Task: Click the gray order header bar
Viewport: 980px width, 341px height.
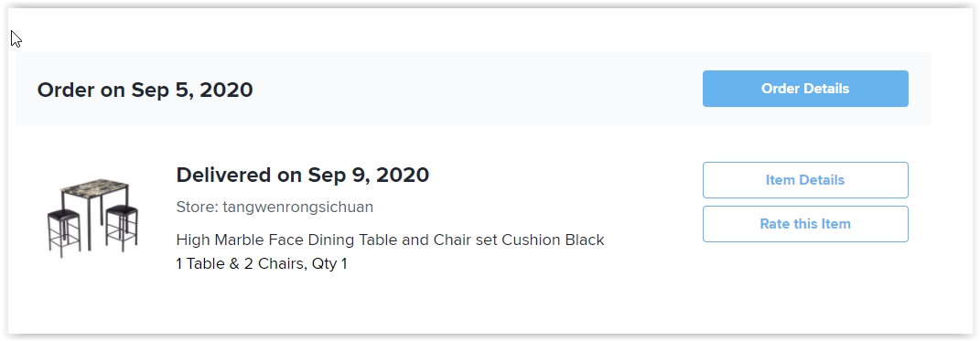Action: (x=473, y=89)
